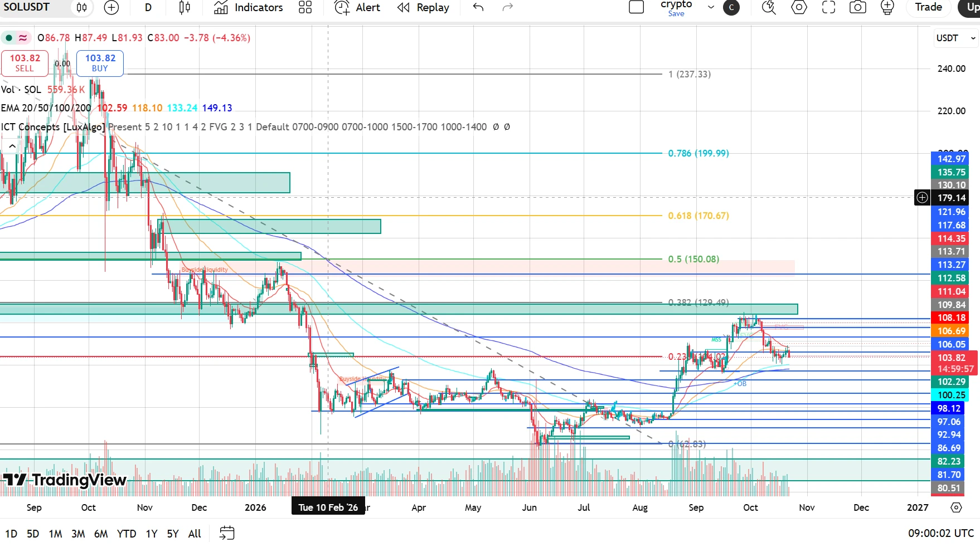Click the 103.82 BUY button

(x=100, y=63)
